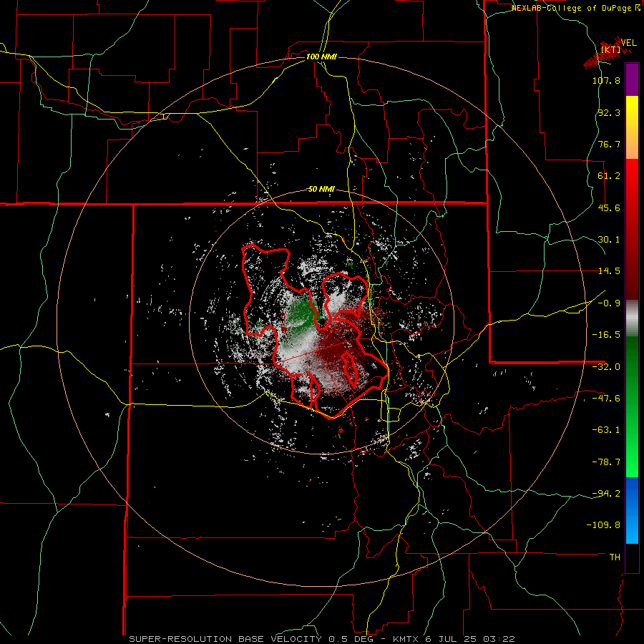Click the 92.3 velocity legend value
Screen dimensions: 644x644
point(609,112)
